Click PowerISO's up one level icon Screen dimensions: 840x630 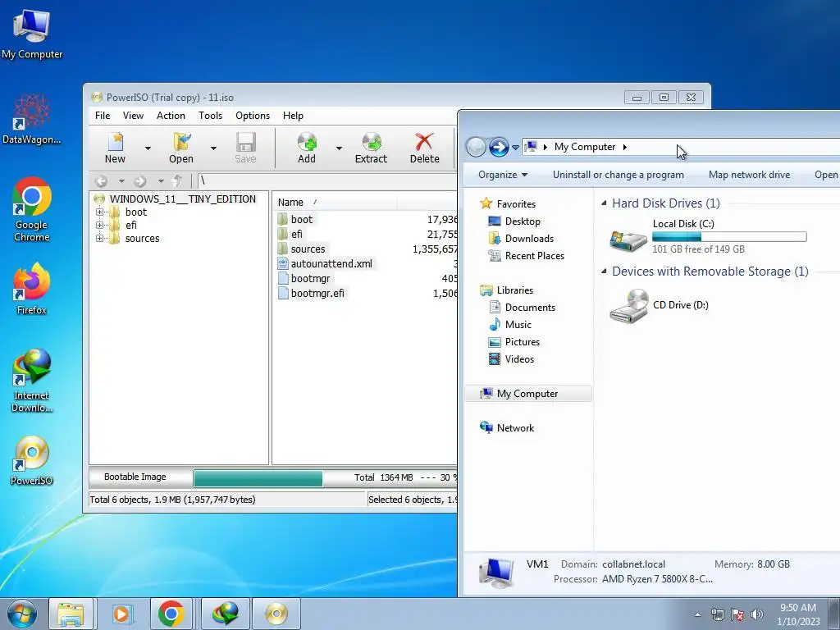(x=178, y=181)
